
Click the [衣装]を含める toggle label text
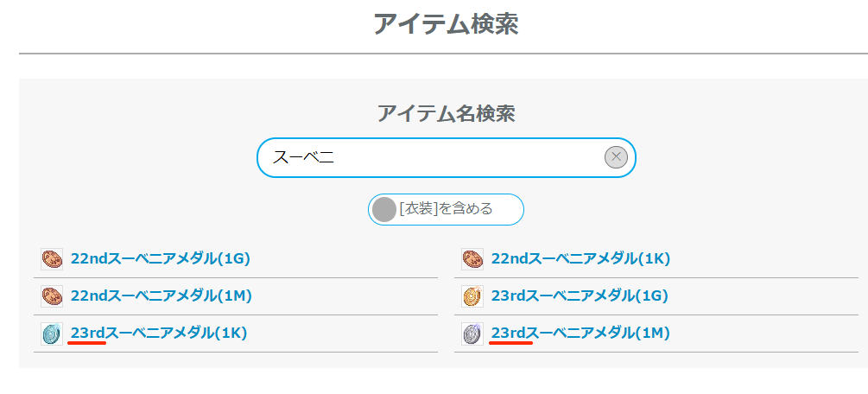point(446,209)
